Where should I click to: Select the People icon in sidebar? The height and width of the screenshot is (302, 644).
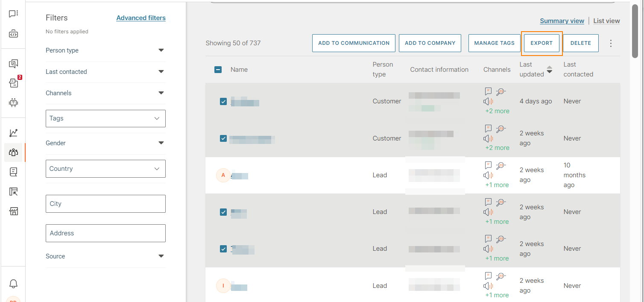coord(14,152)
